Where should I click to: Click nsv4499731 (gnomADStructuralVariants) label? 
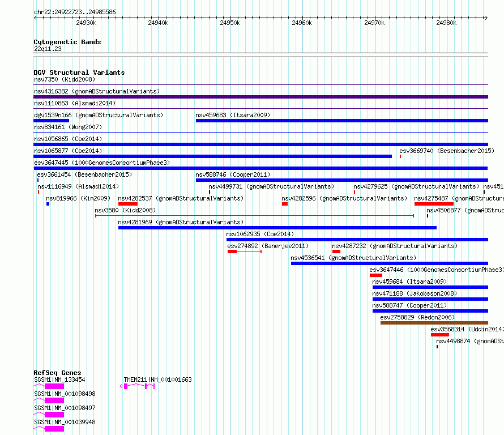point(271,186)
